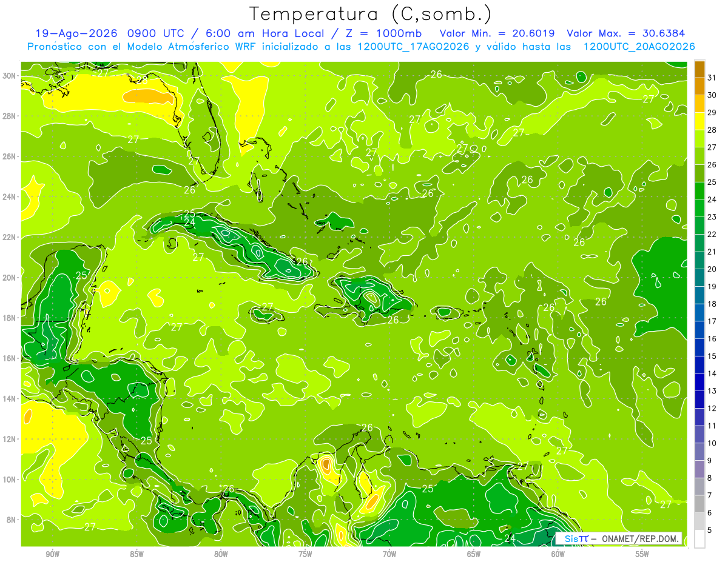Select the date "19-Ago-2026" in the header
The width and height of the screenshot is (728, 562).
(76, 33)
